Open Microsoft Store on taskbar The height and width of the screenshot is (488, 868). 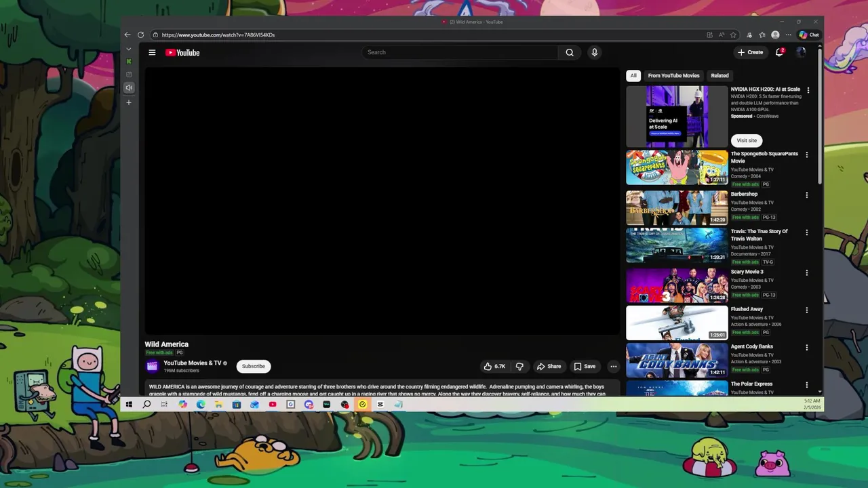pos(237,405)
